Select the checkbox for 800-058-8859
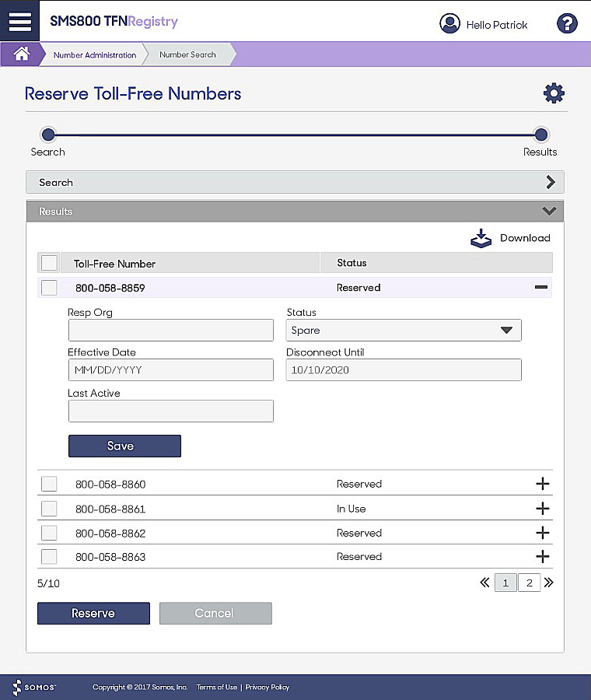Image resolution: width=591 pixels, height=700 pixels. click(49, 288)
